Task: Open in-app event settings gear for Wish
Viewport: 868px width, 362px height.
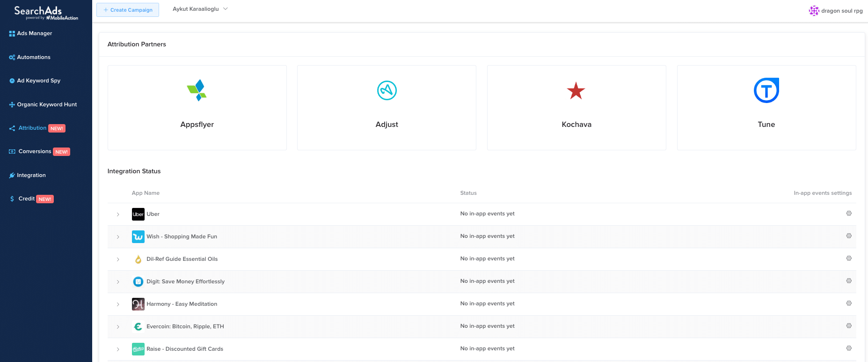Action: [x=849, y=236]
